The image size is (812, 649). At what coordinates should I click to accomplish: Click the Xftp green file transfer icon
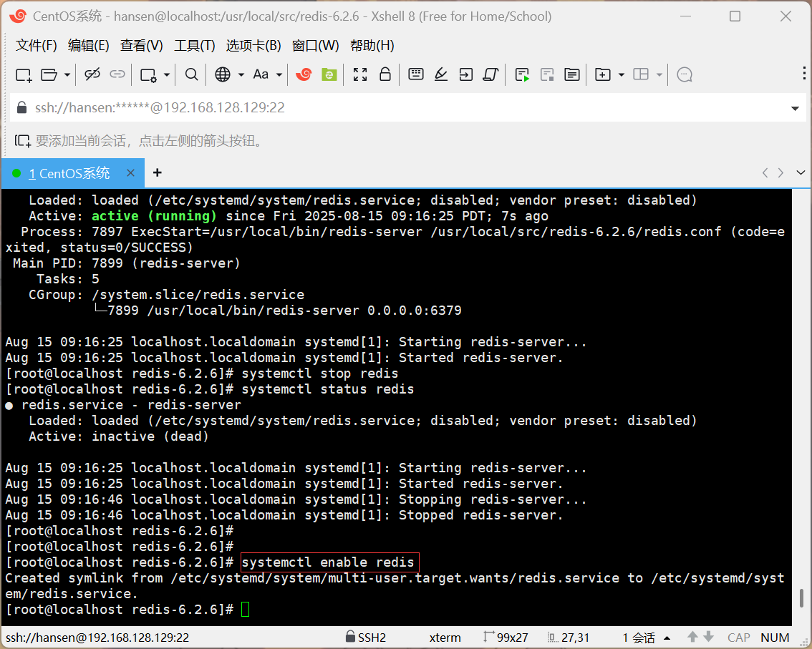click(329, 74)
